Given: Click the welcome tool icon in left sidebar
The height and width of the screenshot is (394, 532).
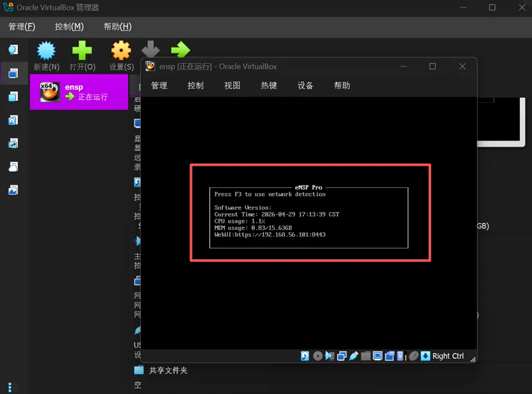Looking at the screenshot, I should coord(14,50).
